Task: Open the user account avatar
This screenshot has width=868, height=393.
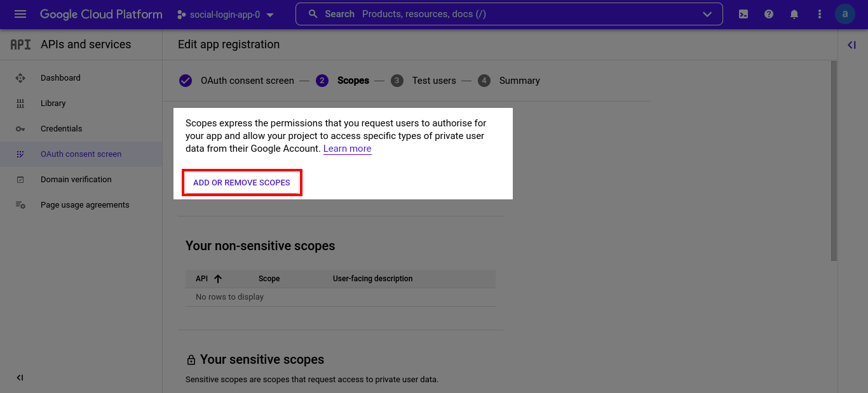Action: (x=845, y=14)
